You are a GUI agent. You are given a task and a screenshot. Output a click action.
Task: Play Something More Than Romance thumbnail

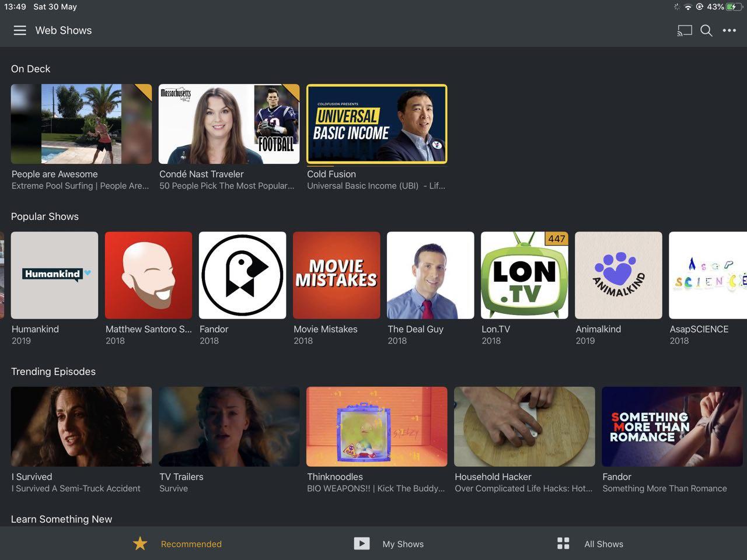[x=672, y=426]
